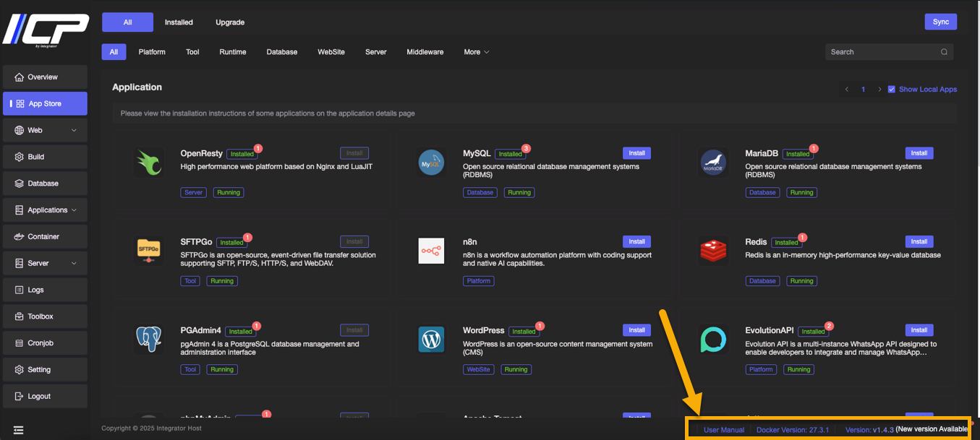Screen dimensions: 980x440
Task: Expand the Web sidebar submenu
Action: [x=74, y=131]
